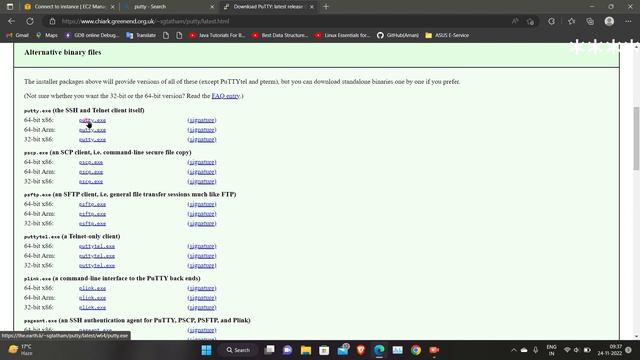This screenshot has width=640, height=360.
Task: Click the page vertical scrollbar thumb
Action: (x=636, y=139)
